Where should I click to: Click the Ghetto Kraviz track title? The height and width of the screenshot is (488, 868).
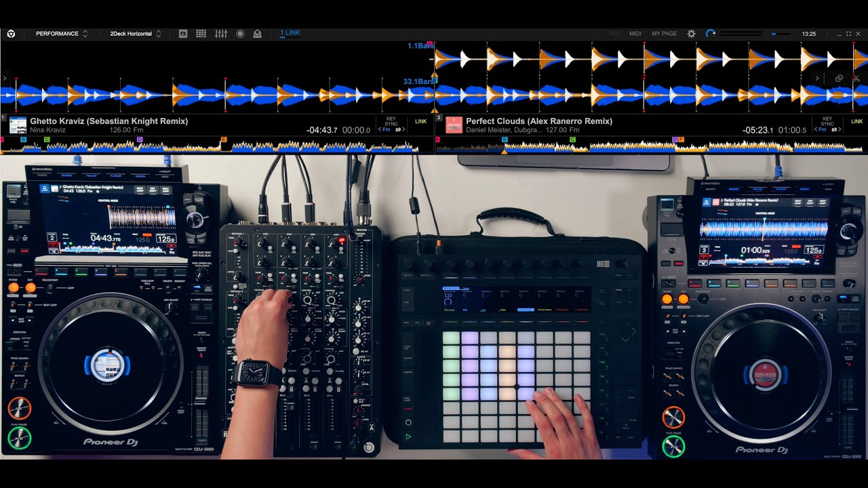click(108, 121)
